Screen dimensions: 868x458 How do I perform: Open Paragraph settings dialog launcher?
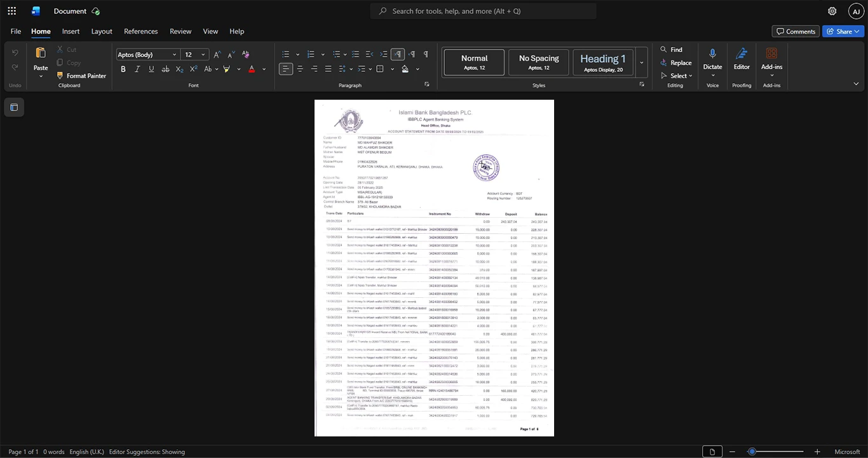tap(427, 84)
